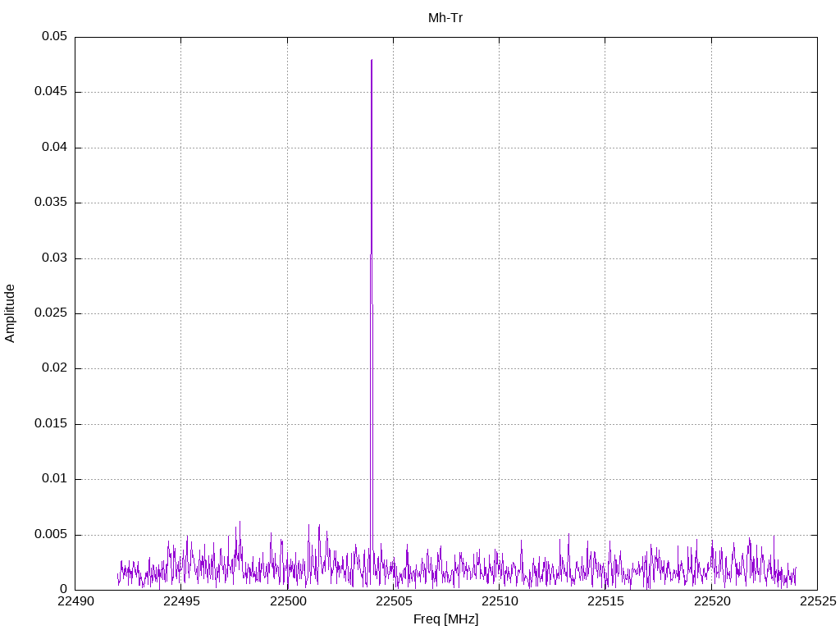Click the Freq [MHz] x-axis label
The height and width of the screenshot is (630, 840).
pyautogui.click(x=445, y=619)
